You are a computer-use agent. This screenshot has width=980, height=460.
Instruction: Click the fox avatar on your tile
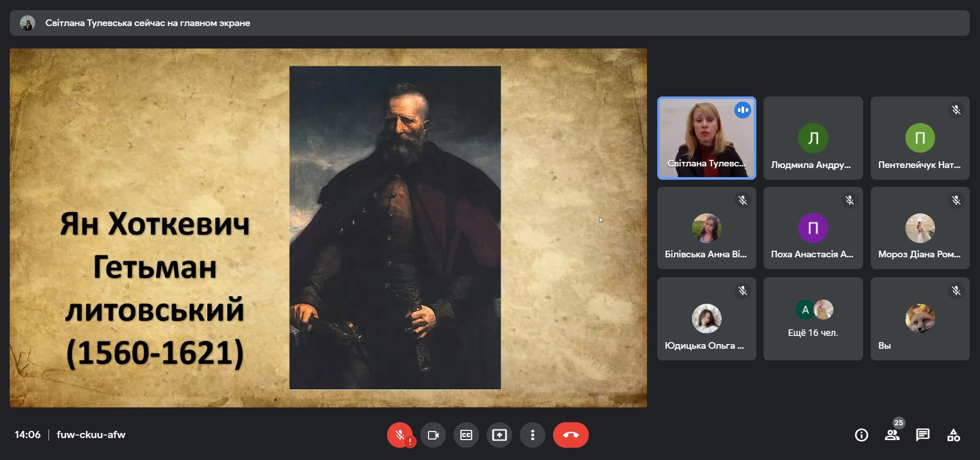coord(920,319)
